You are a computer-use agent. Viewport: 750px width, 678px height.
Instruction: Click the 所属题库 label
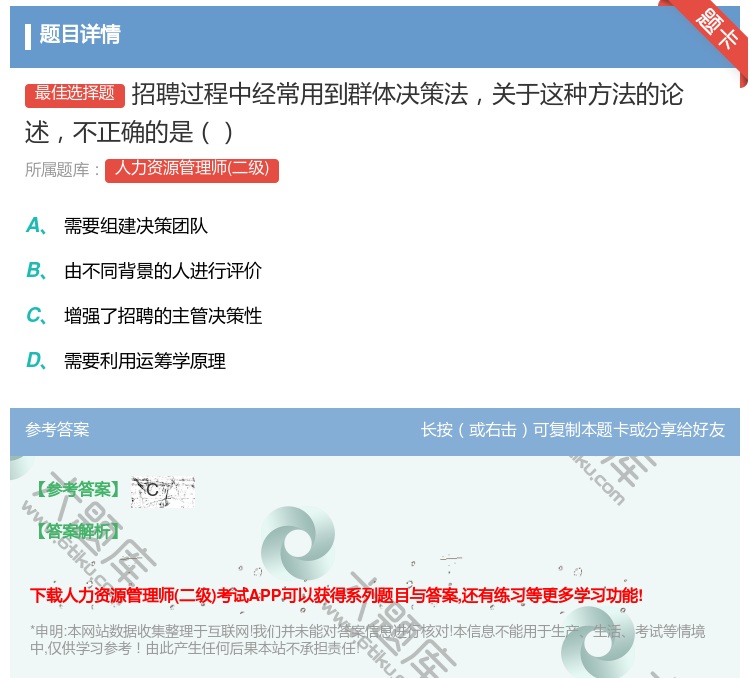coord(62,170)
